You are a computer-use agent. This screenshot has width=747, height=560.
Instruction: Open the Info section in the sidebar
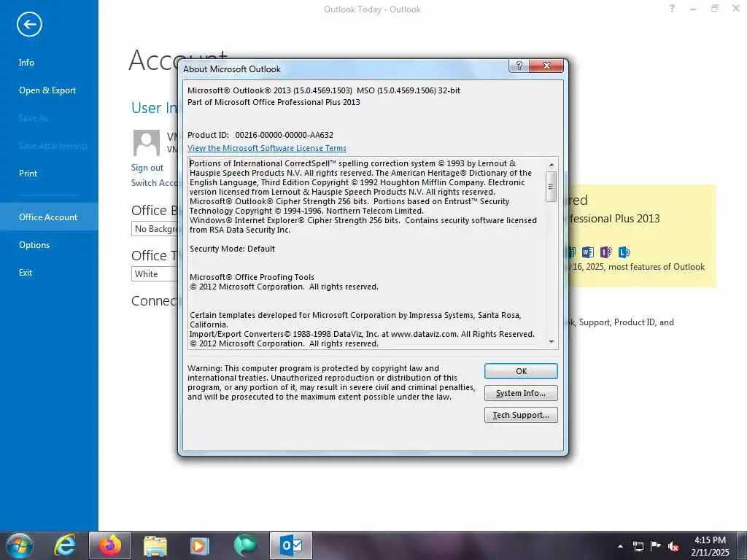(26, 63)
